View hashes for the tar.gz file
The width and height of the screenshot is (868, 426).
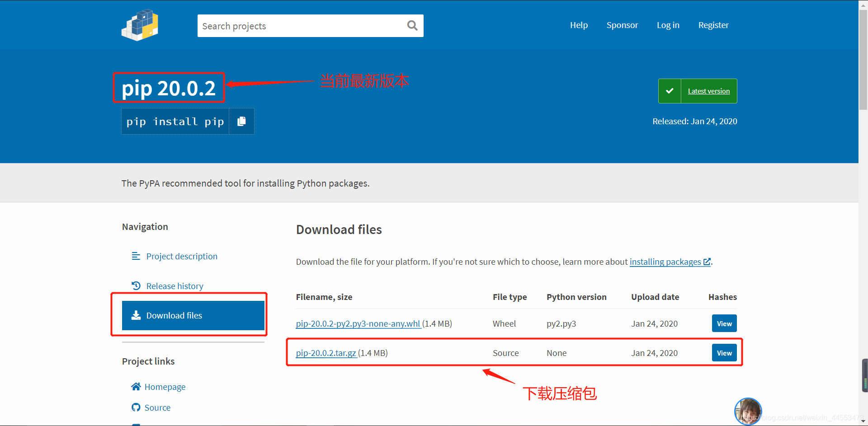click(x=724, y=353)
